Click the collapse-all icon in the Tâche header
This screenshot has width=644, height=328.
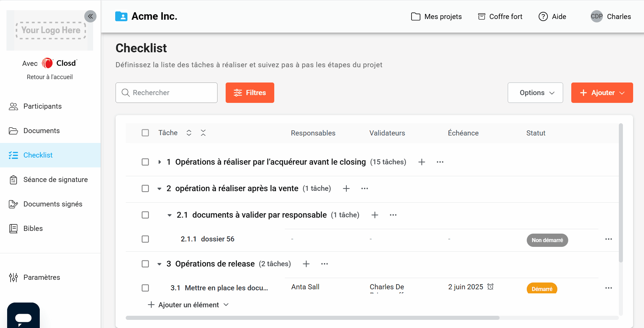coord(203,133)
